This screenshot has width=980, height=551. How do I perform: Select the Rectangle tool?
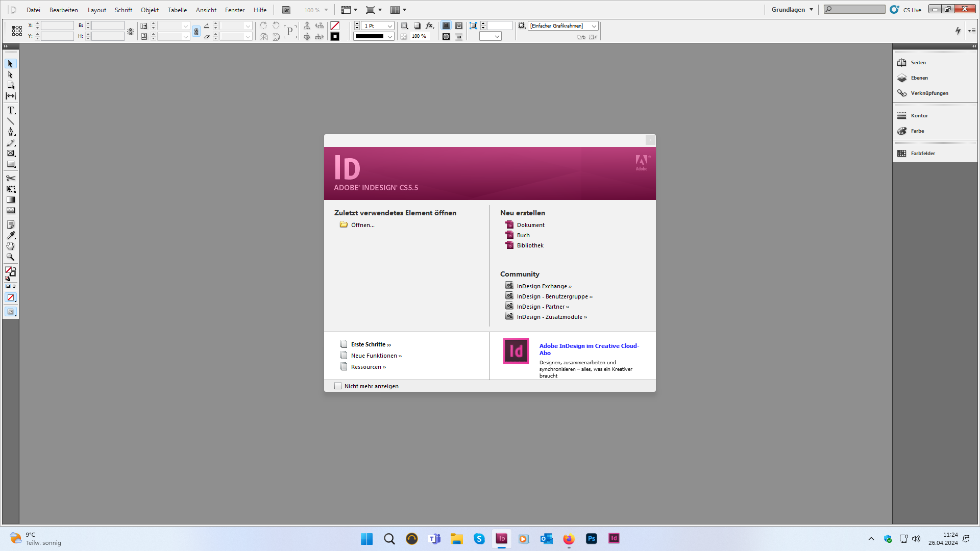[x=10, y=164]
